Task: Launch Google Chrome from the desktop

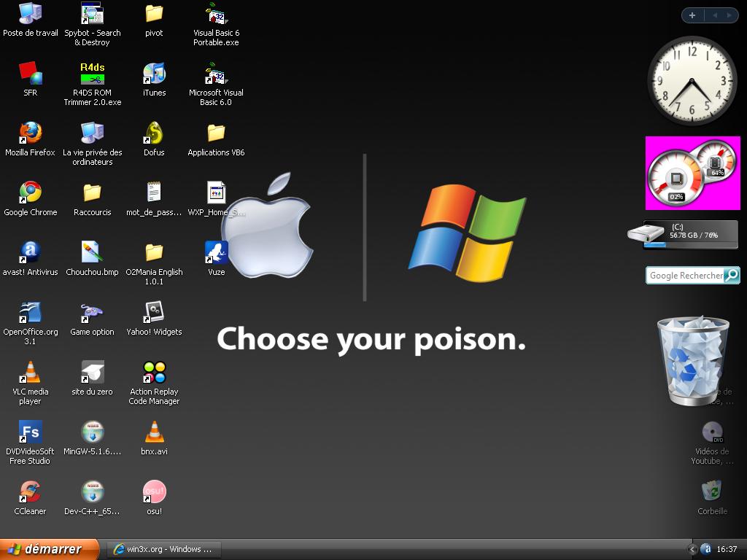Action: [30, 193]
